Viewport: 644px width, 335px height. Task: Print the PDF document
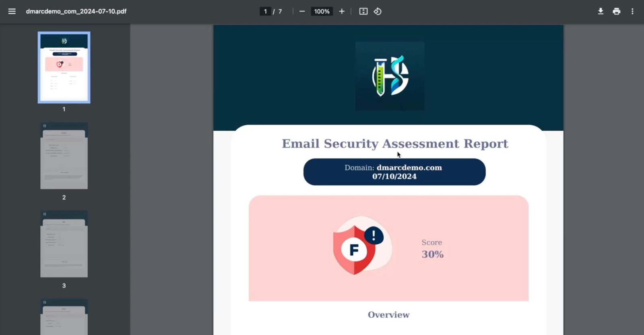point(616,11)
